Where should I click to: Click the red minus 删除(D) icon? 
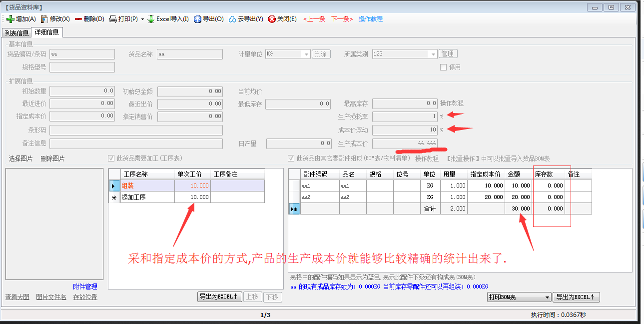point(78,19)
